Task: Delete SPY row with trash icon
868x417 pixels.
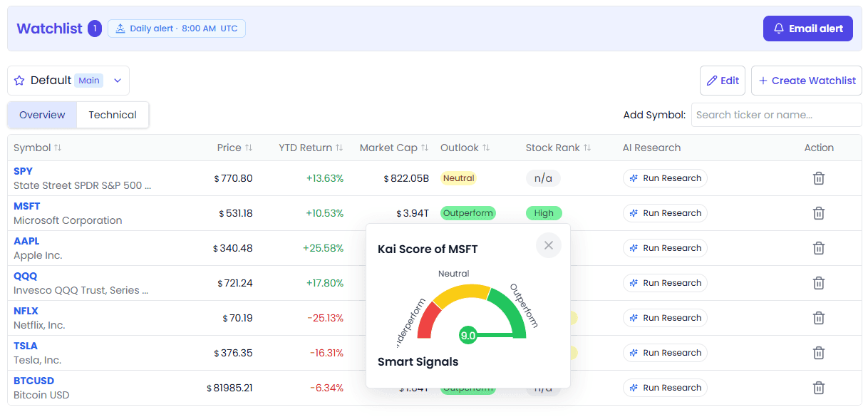Action: 819,178
